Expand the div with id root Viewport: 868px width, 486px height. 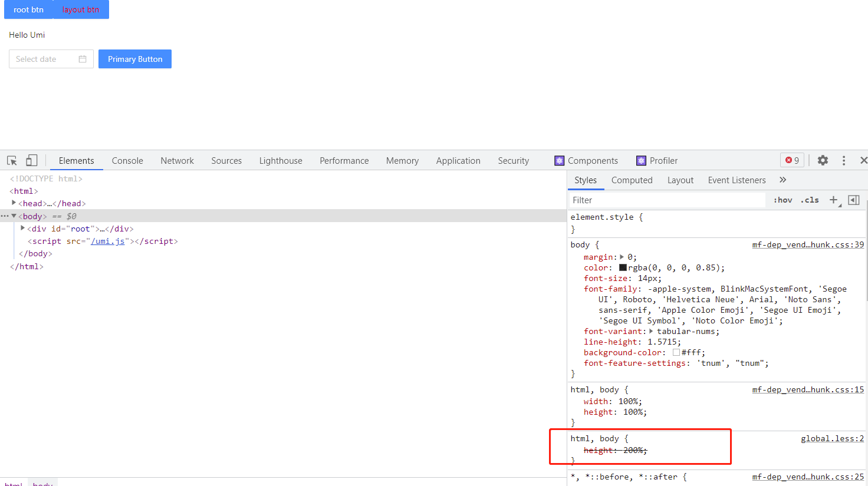22,229
